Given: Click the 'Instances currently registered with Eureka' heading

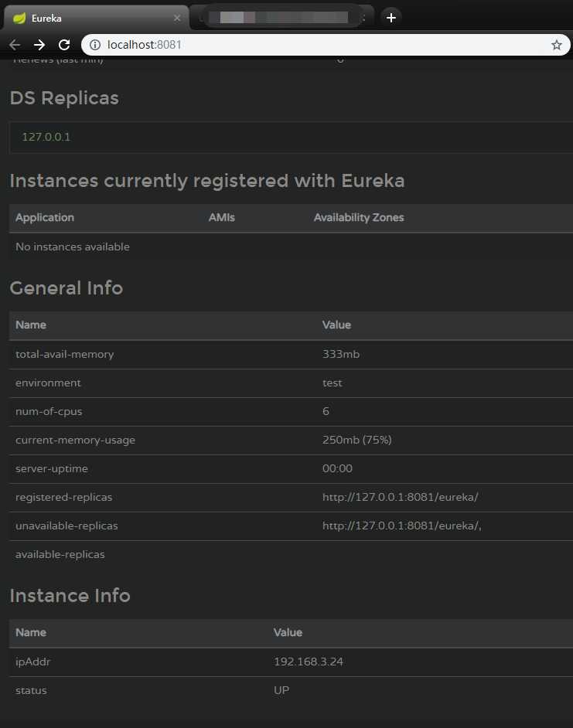Looking at the screenshot, I should tap(207, 181).
